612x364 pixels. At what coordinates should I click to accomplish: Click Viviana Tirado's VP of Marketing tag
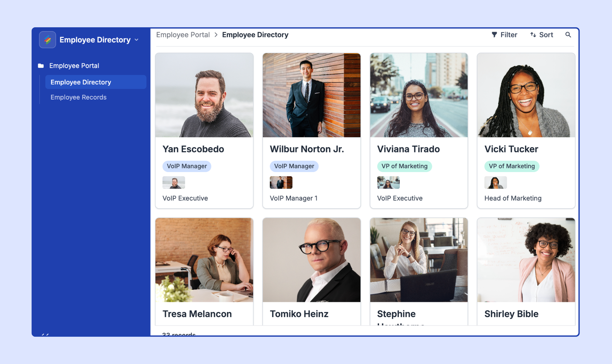(405, 166)
